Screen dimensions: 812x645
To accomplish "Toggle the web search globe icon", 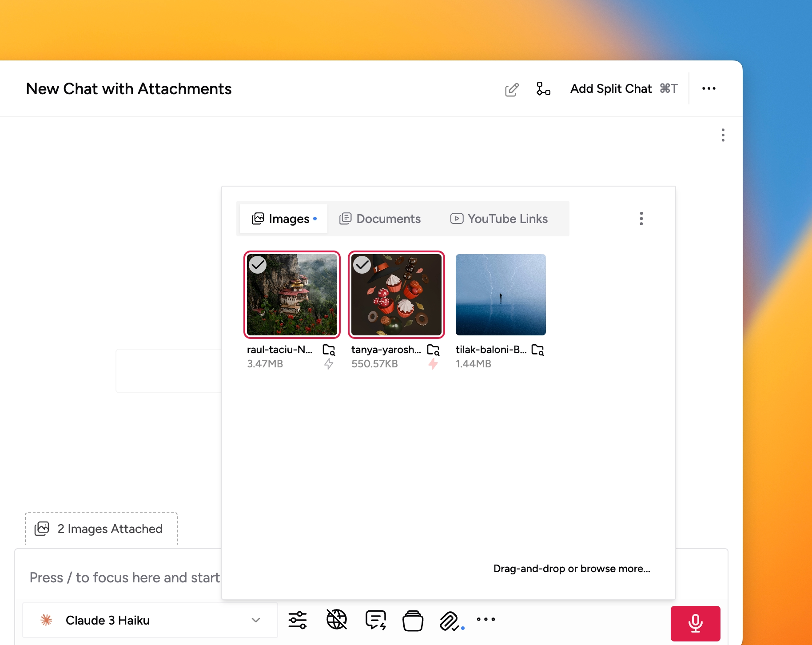I will pos(336,620).
